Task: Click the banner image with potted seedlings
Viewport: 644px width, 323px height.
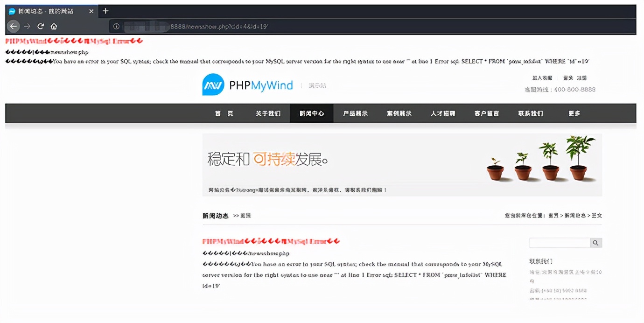Action: (x=402, y=165)
